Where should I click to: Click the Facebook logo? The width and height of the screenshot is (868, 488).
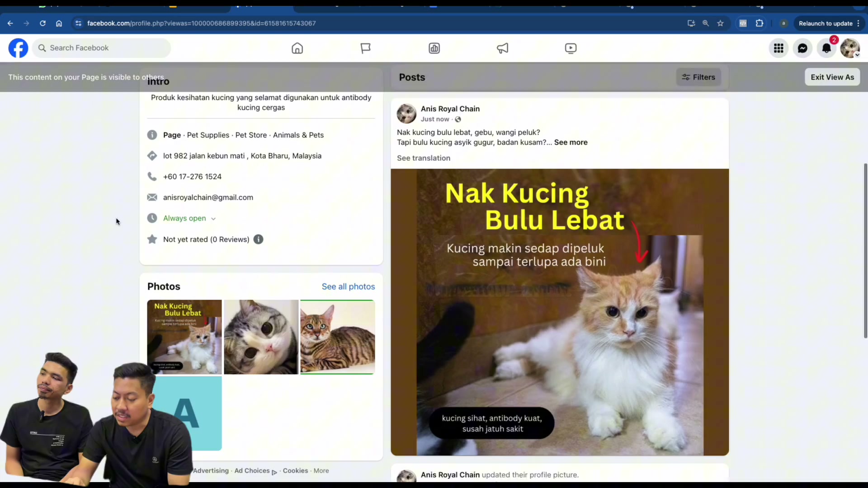click(x=19, y=48)
